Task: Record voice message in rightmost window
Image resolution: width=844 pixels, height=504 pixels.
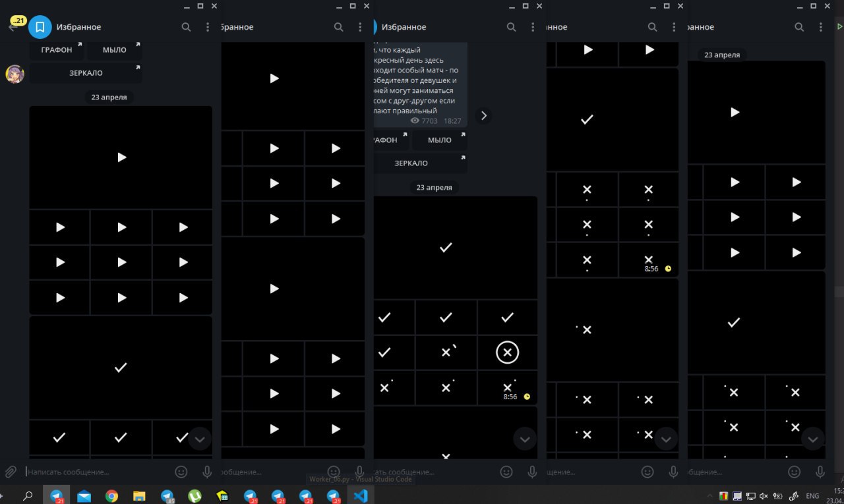Action: click(x=820, y=472)
